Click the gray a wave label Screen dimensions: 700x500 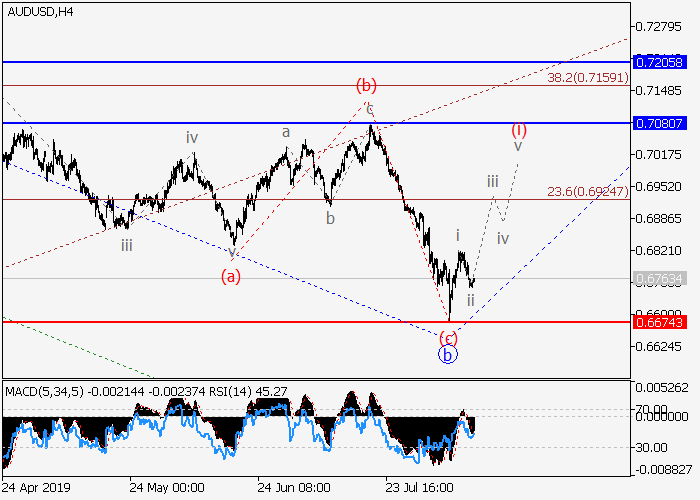pyautogui.click(x=285, y=131)
